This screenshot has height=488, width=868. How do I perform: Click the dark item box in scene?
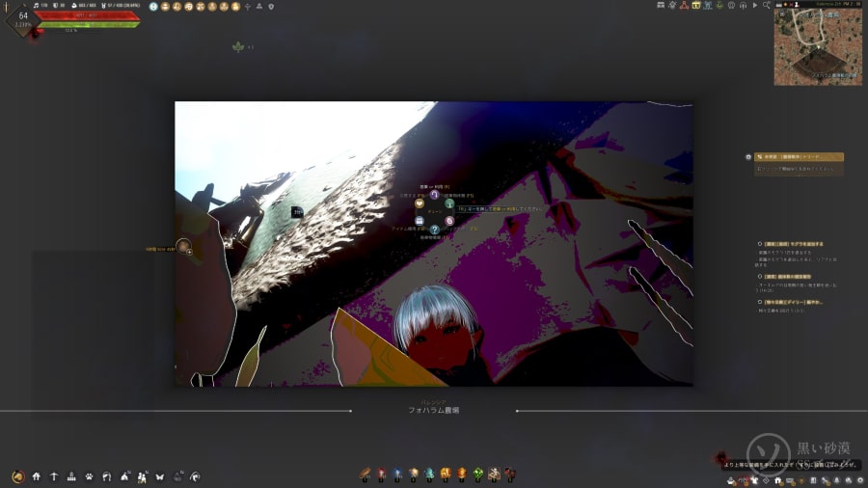click(297, 211)
